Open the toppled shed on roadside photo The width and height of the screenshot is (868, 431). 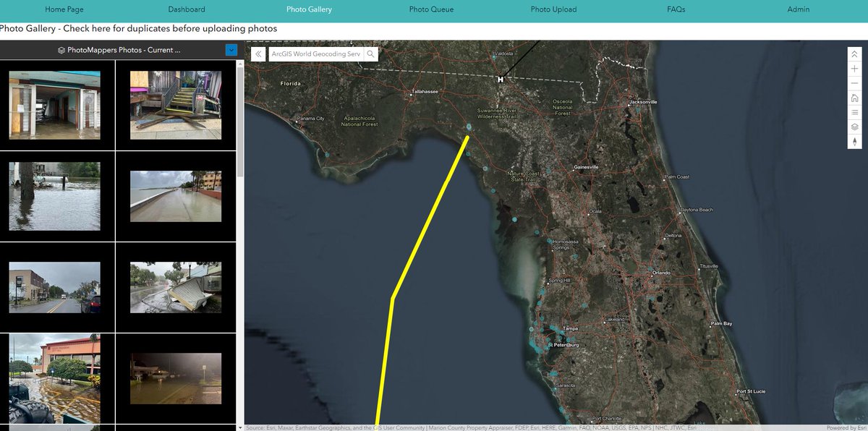176,287
